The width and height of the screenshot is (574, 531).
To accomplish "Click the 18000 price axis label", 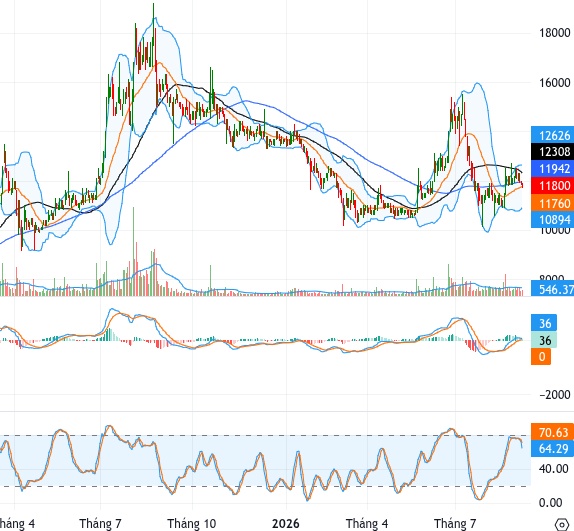I will click(x=555, y=33).
